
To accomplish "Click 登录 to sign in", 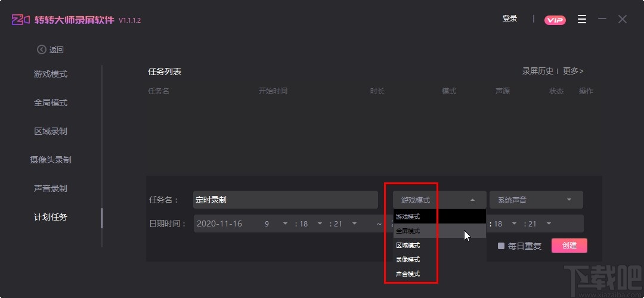I will [x=510, y=19].
